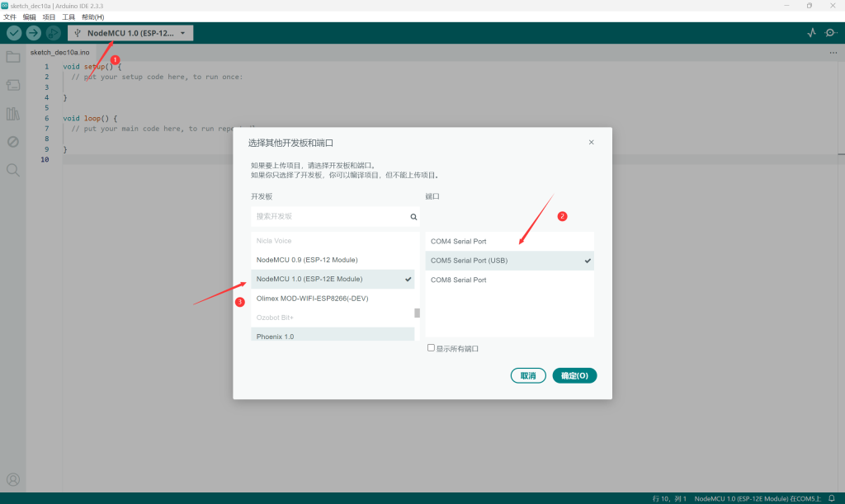The height and width of the screenshot is (504, 845).
Task: Select NodeMCU 0.9 (ESP-12 Module) board
Action: pyautogui.click(x=333, y=260)
